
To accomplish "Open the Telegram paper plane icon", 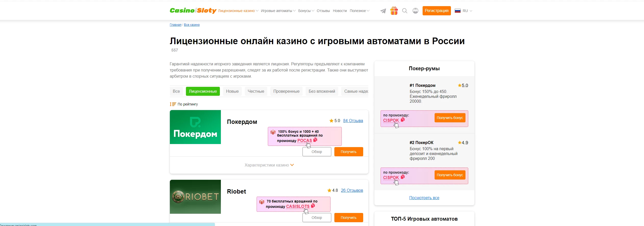I will coord(383,11).
